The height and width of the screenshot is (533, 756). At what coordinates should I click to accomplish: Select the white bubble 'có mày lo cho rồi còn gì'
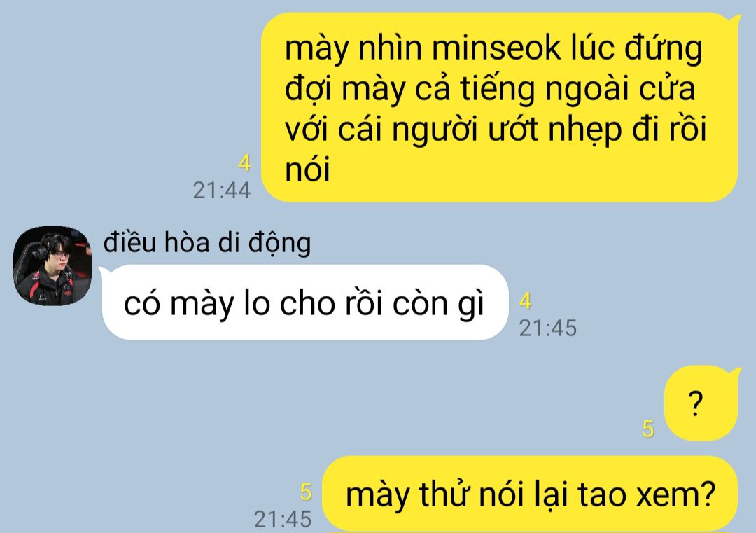coord(305,303)
